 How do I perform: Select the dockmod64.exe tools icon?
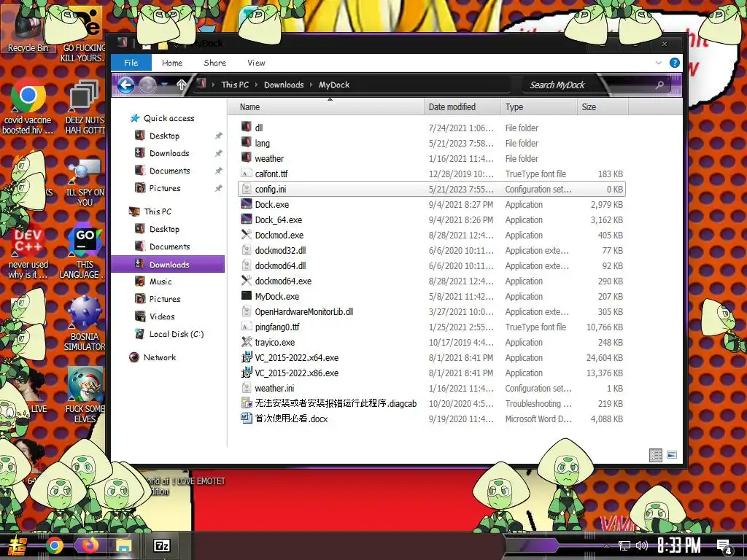247,281
